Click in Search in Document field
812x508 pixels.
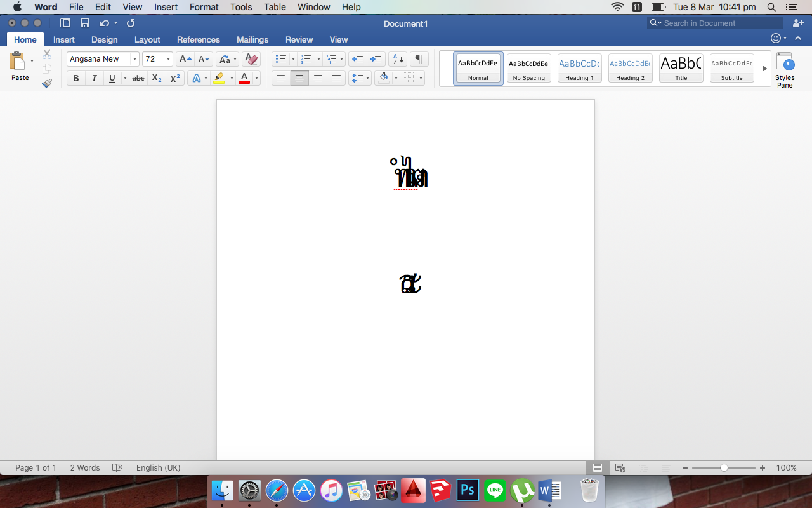coord(716,23)
